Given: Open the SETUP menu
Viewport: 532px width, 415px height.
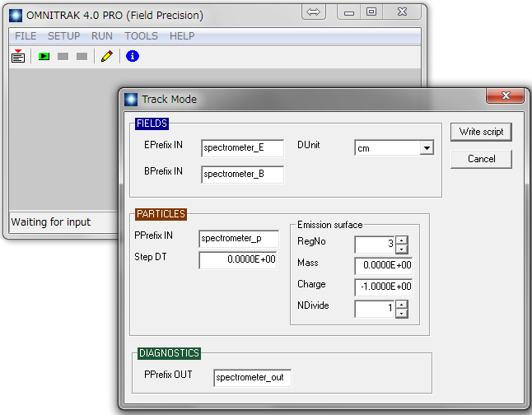Looking at the screenshot, I should pyautogui.click(x=63, y=36).
